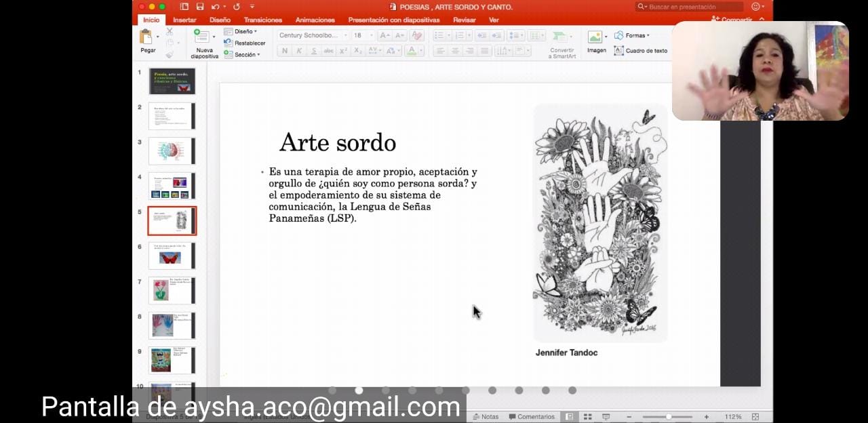This screenshot has height=423, width=868.
Task: Toggle bold N formatting
Action: (x=284, y=51)
